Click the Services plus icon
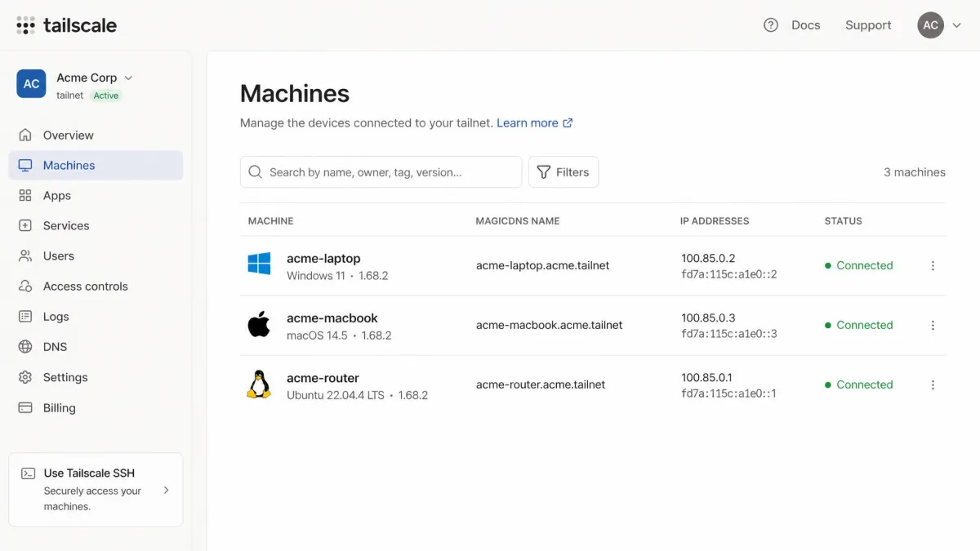Image resolution: width=980 pixels, height=551 pixels. [25, 225]
